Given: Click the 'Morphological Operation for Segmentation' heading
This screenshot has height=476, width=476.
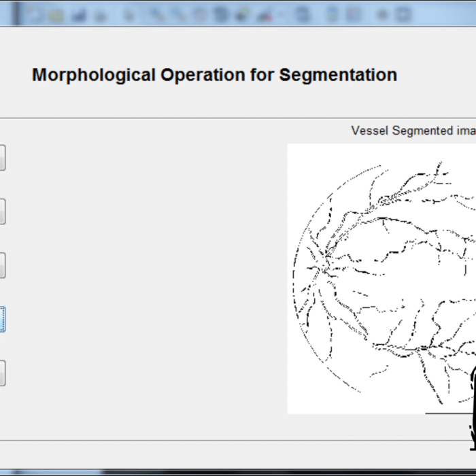Looking at the screenshot, I should point(214,75).
